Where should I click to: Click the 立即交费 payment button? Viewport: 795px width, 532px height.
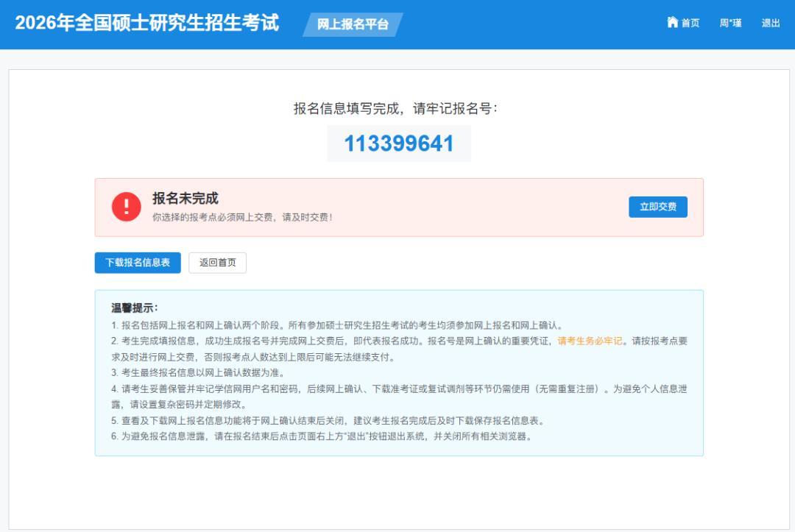tap(657, 207)
